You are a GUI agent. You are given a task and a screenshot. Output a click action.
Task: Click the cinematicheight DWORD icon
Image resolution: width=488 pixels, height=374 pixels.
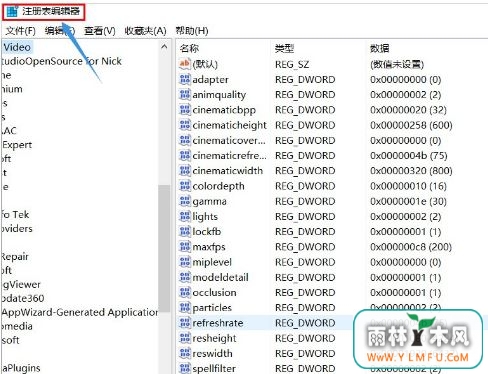[x=185, y=125]
